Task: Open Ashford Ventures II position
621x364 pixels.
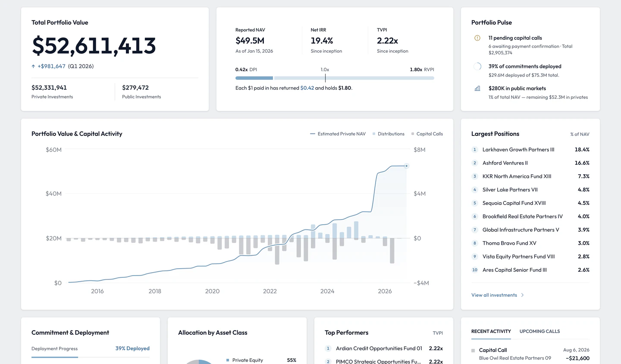Action: click(530, 163)
